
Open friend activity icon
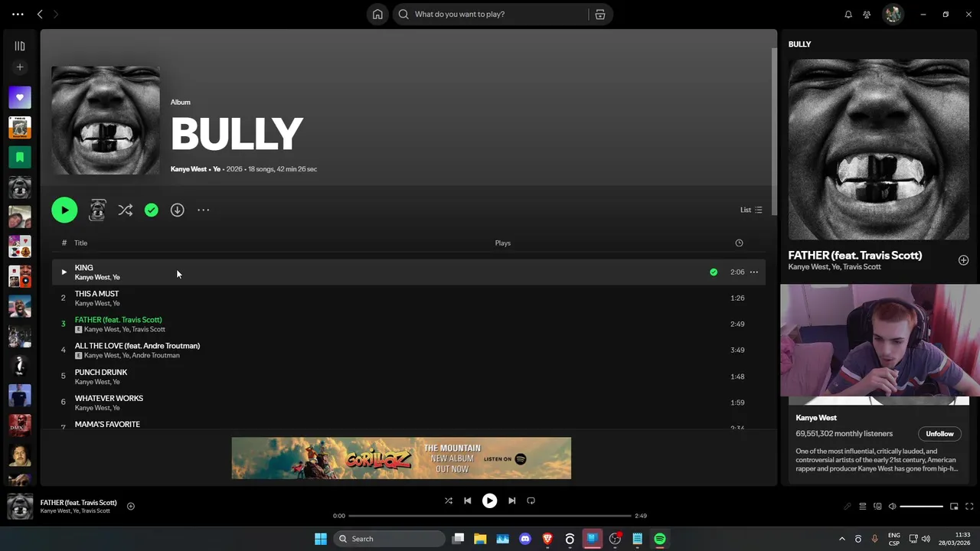(x=867, y=14)
